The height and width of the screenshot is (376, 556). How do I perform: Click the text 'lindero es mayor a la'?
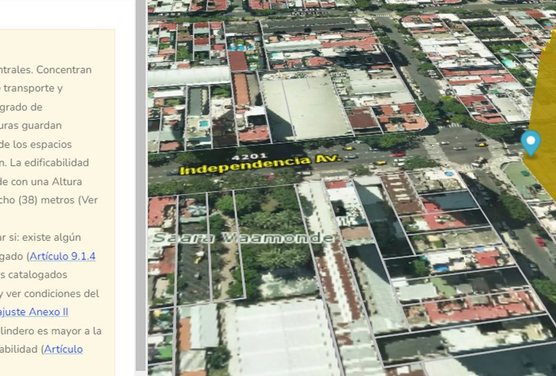[51, 331]
